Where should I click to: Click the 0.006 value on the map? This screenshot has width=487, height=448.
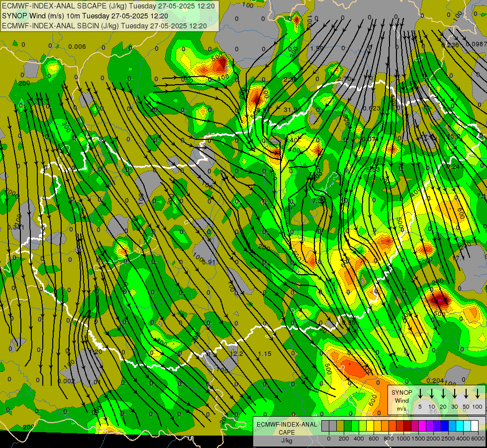click(77, 47)
